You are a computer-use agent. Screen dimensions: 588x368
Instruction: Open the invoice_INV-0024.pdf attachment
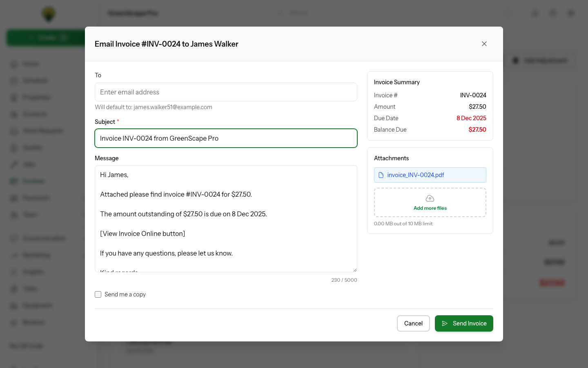(x=415, y=175)
